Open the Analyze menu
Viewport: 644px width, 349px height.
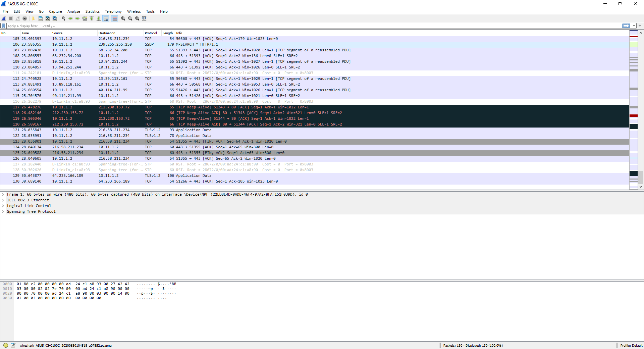pyautogui.click(x=74, y=11)
